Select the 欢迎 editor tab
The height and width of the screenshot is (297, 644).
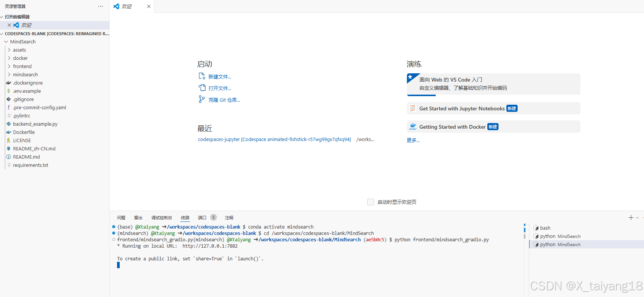coord(132,6)
